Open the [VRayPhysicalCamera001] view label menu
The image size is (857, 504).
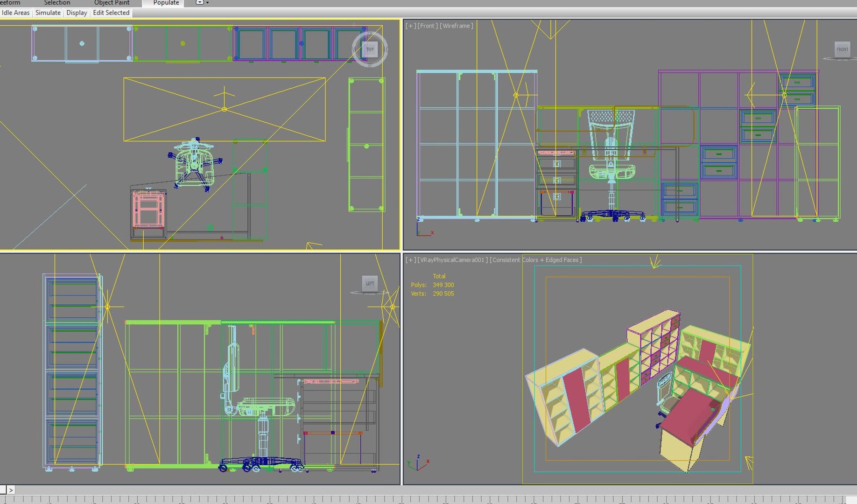pyautogui.click(x=453, y=260)
